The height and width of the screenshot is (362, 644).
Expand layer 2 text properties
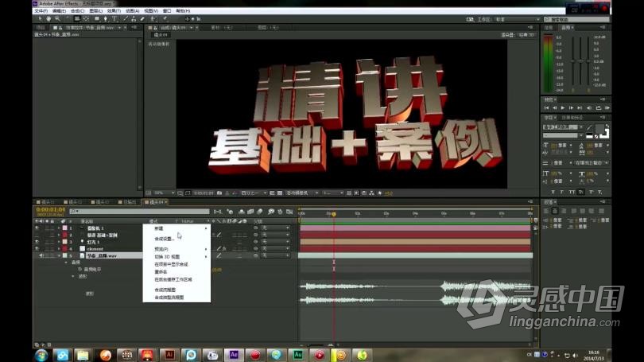pyautogui.click(x=59, y=235)
